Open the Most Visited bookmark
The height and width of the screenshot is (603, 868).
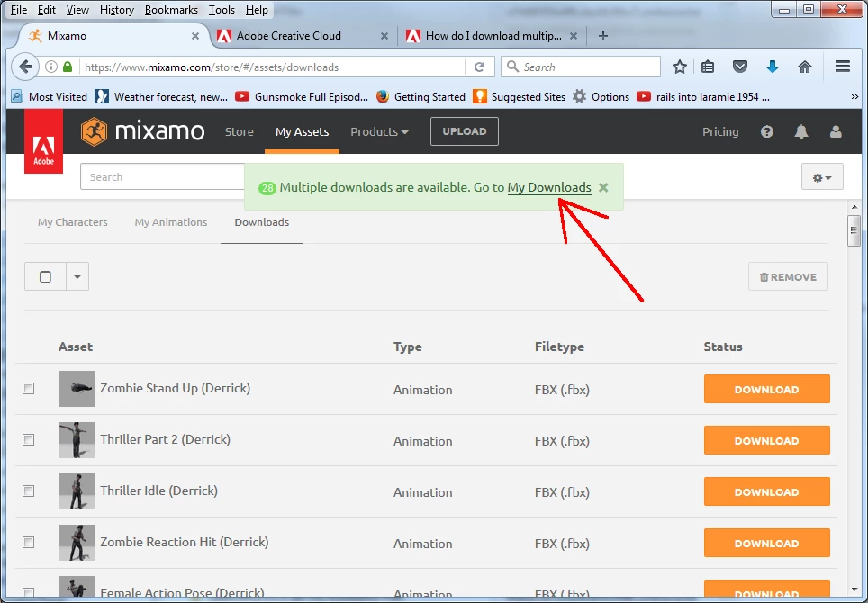pos(50,97)
